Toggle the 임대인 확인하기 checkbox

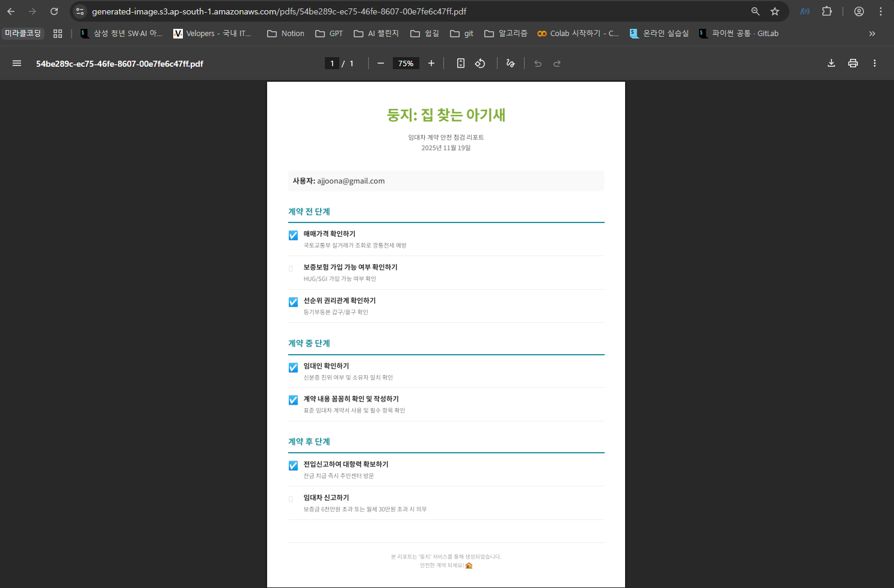click(293, 367)
